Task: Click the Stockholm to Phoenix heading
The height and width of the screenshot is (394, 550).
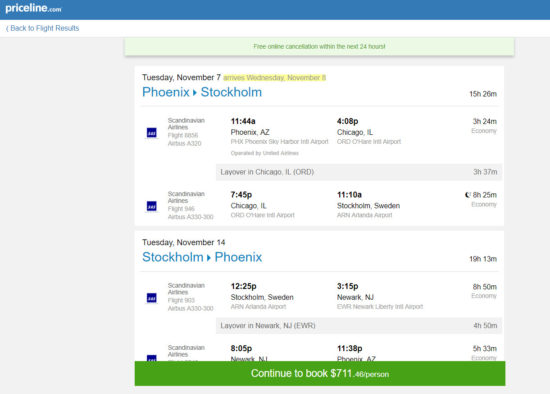Action: point(202,257)
